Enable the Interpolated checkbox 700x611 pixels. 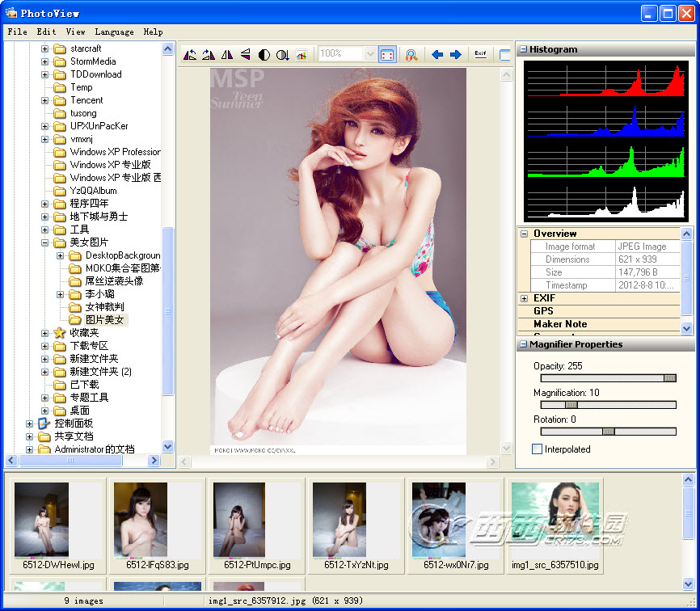[x=538, y=449]
